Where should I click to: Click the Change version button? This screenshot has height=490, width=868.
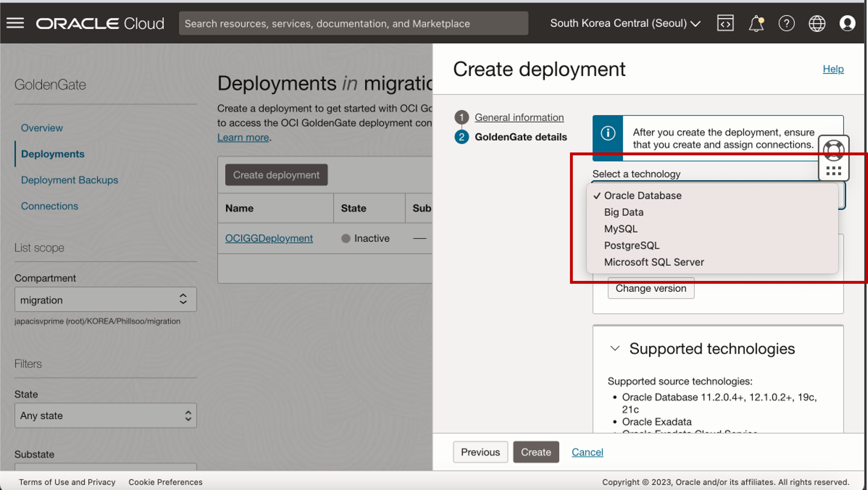click(651, 288)
